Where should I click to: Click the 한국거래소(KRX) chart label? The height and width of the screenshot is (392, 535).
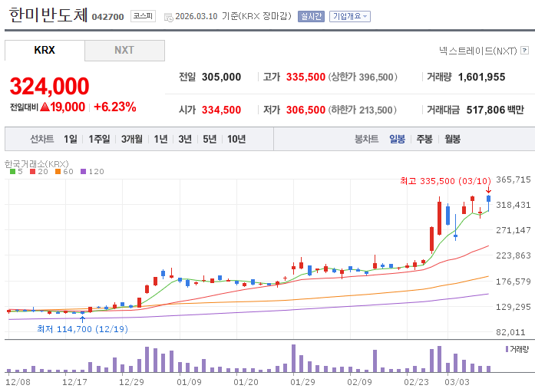pyautogui.click(x=37, y=164)
